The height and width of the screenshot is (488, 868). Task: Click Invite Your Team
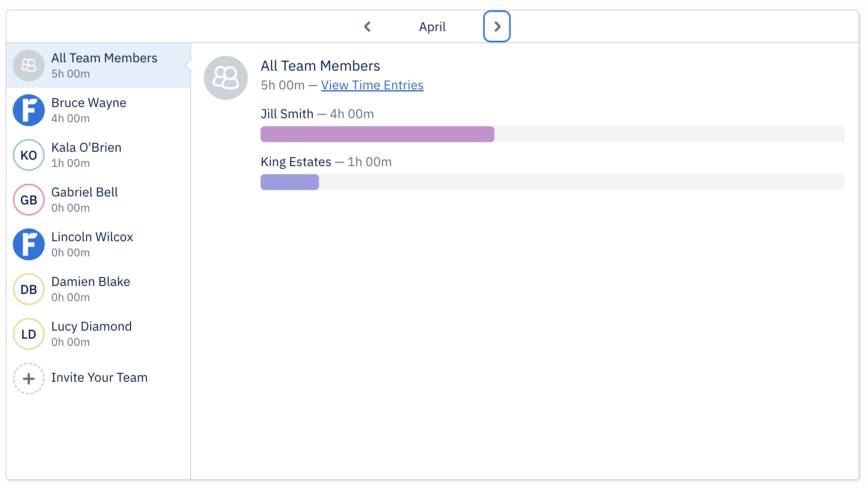pyautogui.click(x=99, y=377)
